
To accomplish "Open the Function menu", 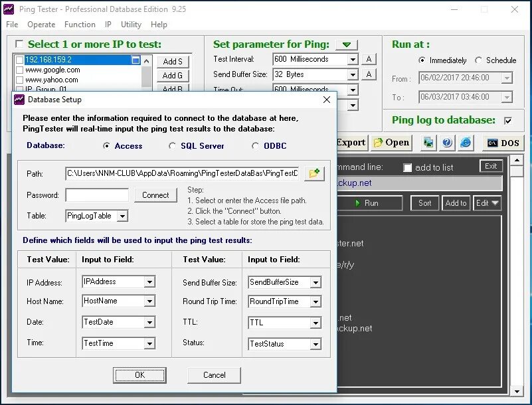I will point(80,25).
